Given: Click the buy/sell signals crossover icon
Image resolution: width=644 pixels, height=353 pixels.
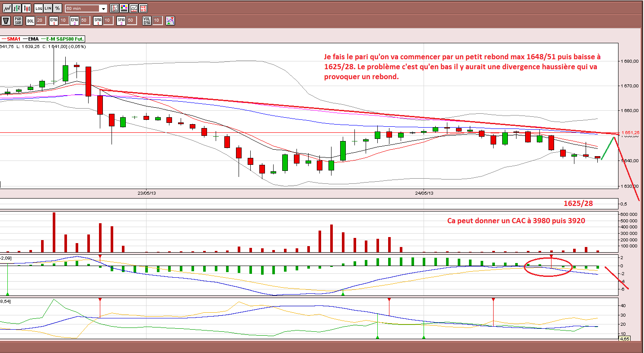Looking at the screenshot, I should (x=170, y=20).
